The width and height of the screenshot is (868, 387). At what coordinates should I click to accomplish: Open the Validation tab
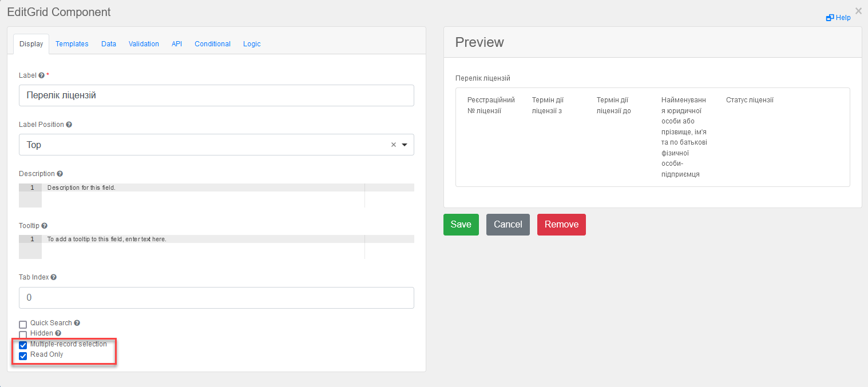144,44
